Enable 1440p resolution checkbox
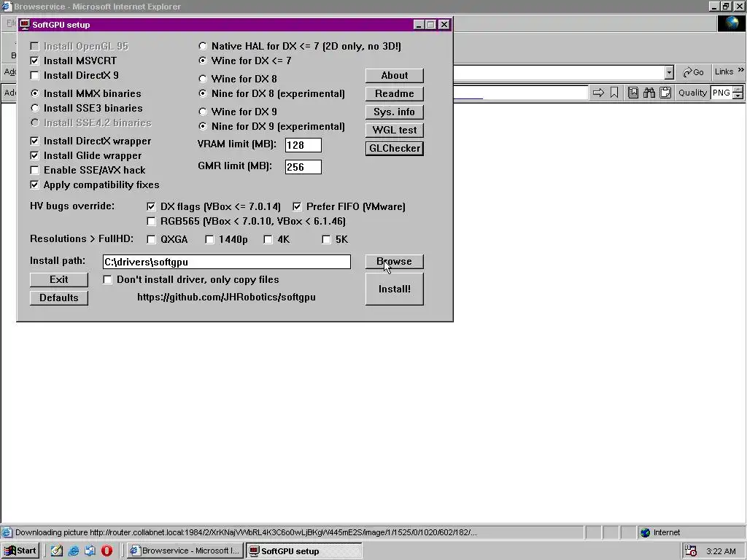This screenshot has height=560, width=747. (209, 239)
